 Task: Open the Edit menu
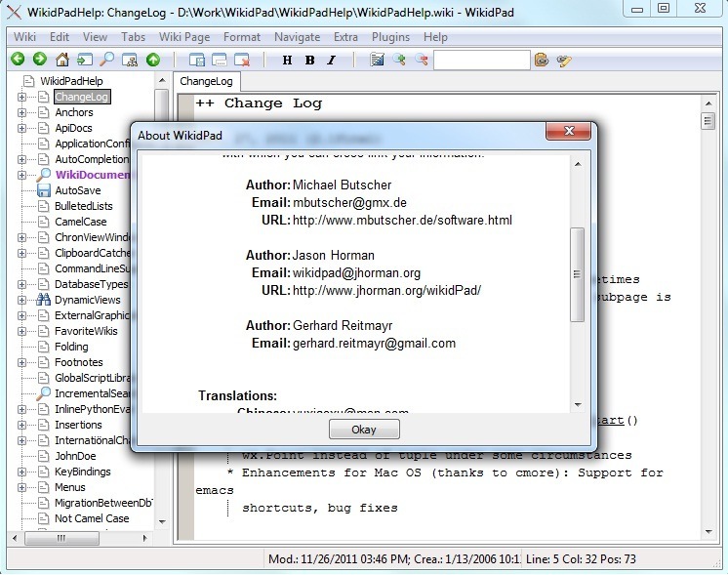point(60,37)
